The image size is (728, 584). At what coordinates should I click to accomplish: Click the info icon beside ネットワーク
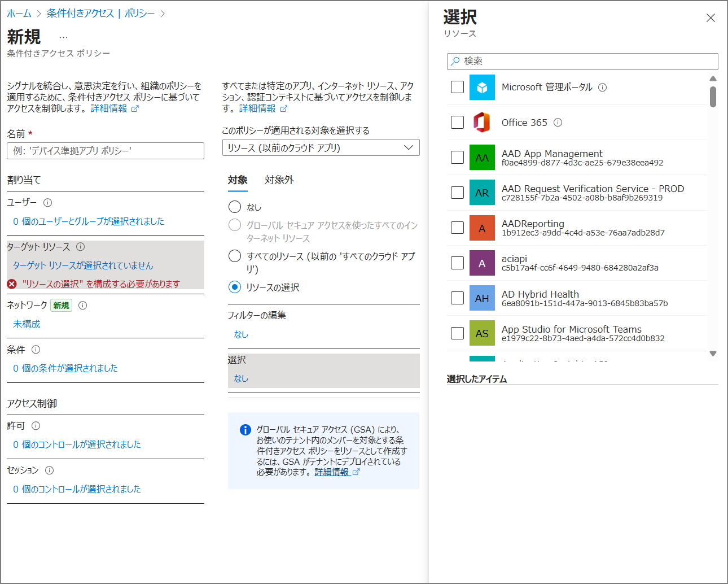(x=83, y=306)
